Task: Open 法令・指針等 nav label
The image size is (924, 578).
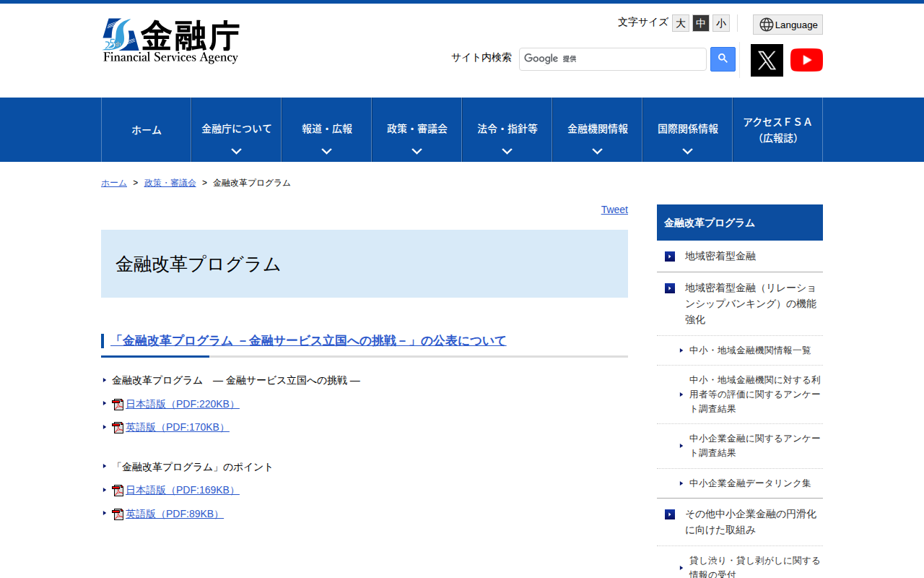Action: (x=507, y=129)
